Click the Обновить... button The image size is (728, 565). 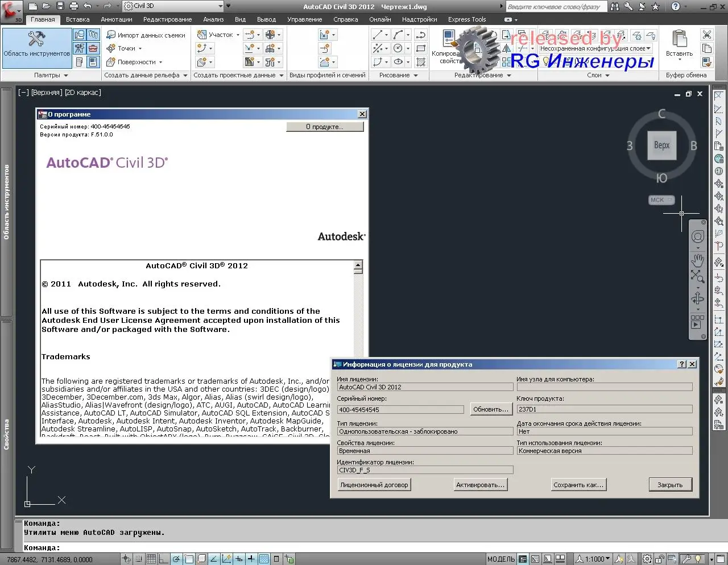point(491,409)
